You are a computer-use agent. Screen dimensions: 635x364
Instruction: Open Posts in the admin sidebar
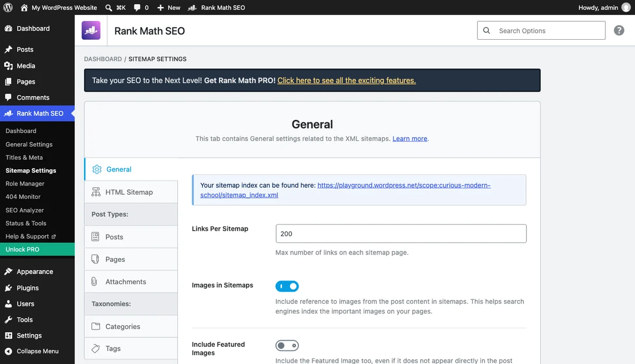(x=37, y=49)
